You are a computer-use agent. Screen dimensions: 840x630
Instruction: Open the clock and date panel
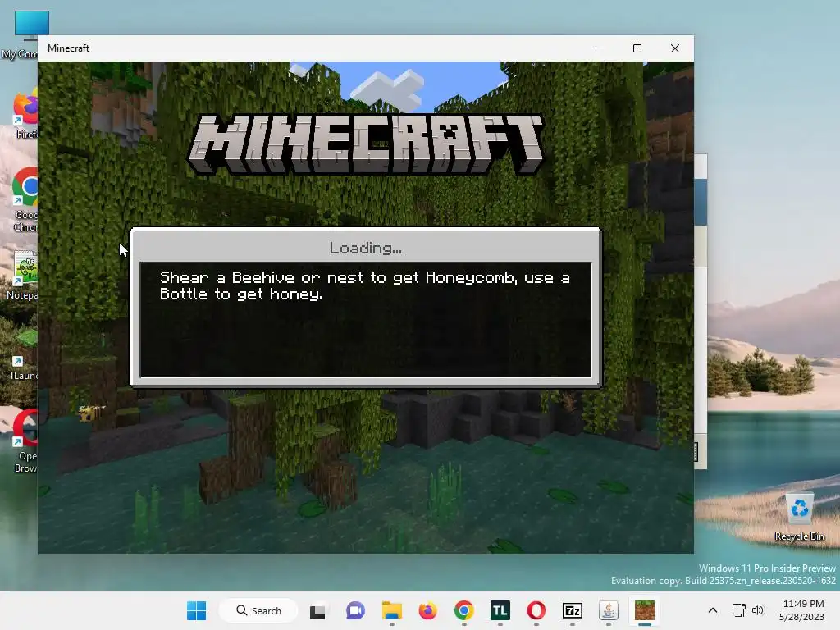pyautogui.click(x=802, y=610)
